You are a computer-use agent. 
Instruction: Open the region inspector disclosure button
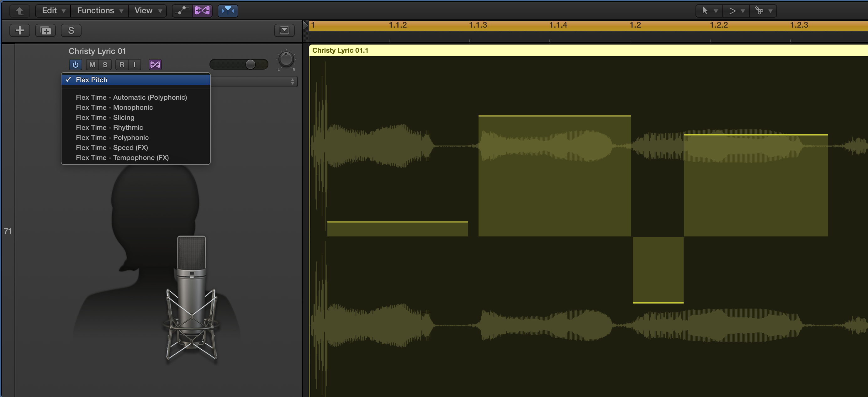point(284,30)
